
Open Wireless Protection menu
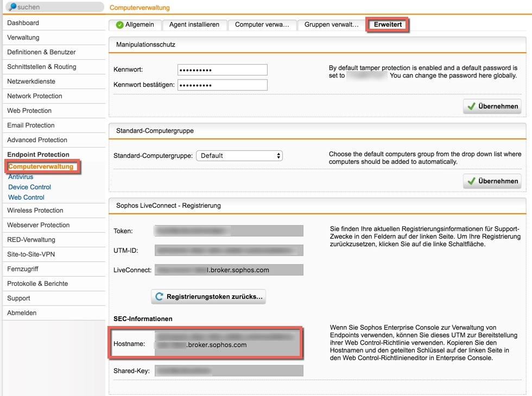pos(54,210)
